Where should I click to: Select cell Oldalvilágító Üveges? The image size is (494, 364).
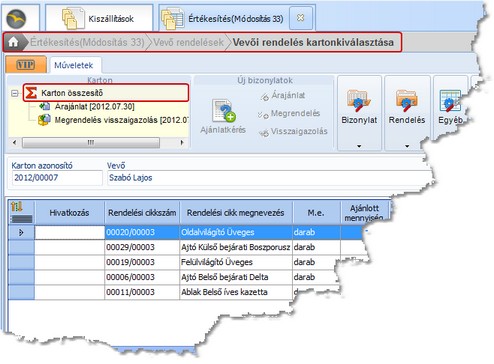[236, 232]
